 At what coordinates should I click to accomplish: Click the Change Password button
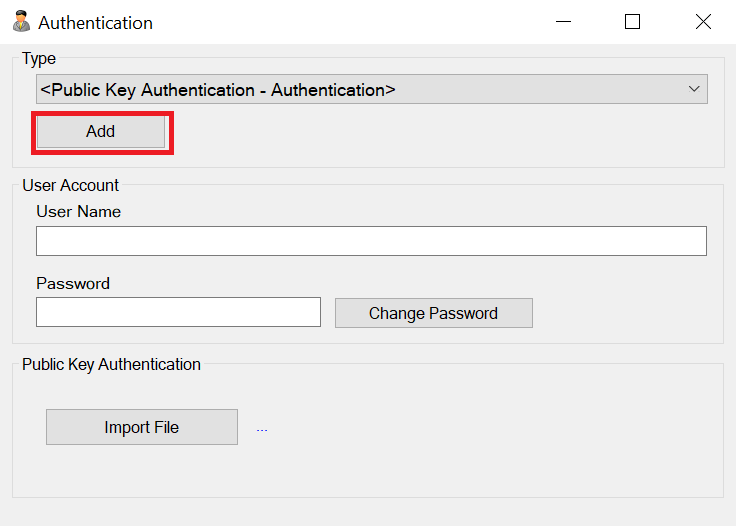[434, 313]
